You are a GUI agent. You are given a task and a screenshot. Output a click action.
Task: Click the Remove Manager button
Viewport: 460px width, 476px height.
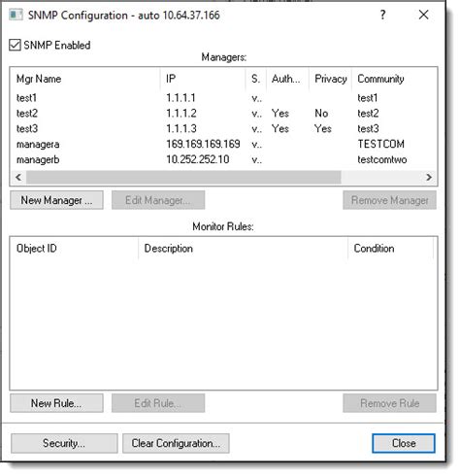[x=389, y=200]
